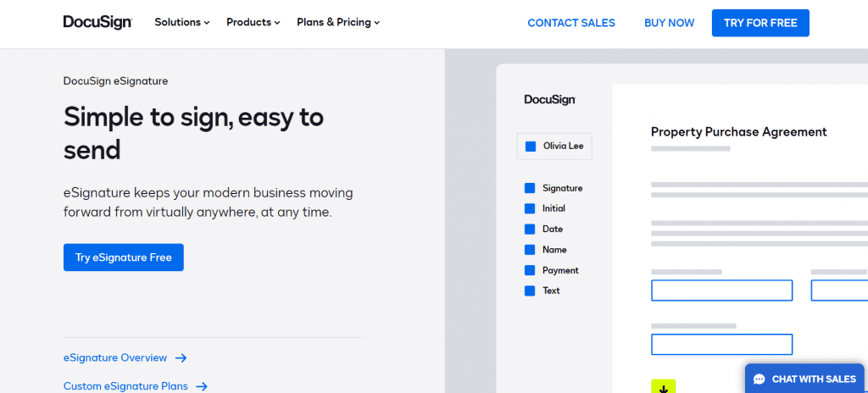Click the first blue-outlined field in the agreement
868x393 pixels.
722,291
